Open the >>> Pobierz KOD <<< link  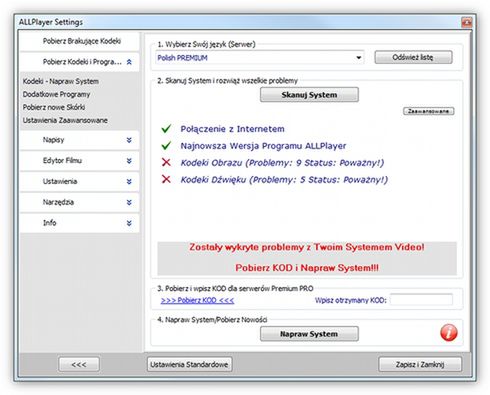[197, 300]
